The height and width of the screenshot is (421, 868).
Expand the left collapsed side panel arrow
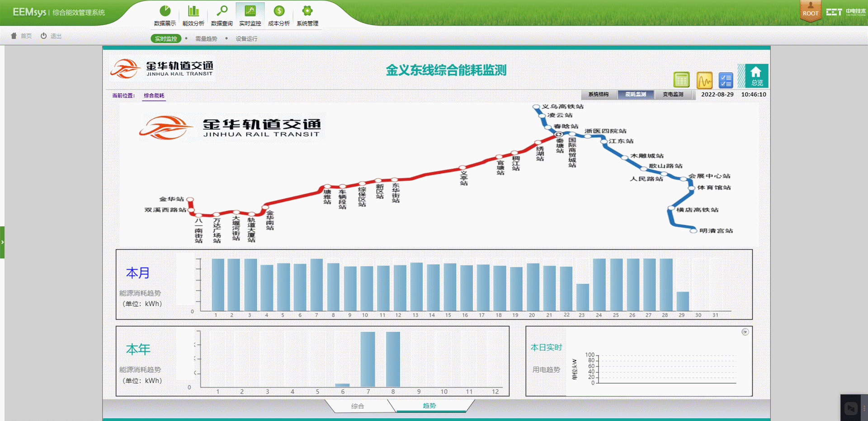click(x=2, y=242)
